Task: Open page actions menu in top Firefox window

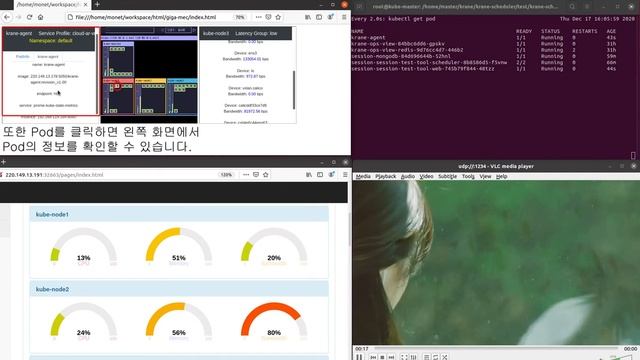Action: click(258, 17)
